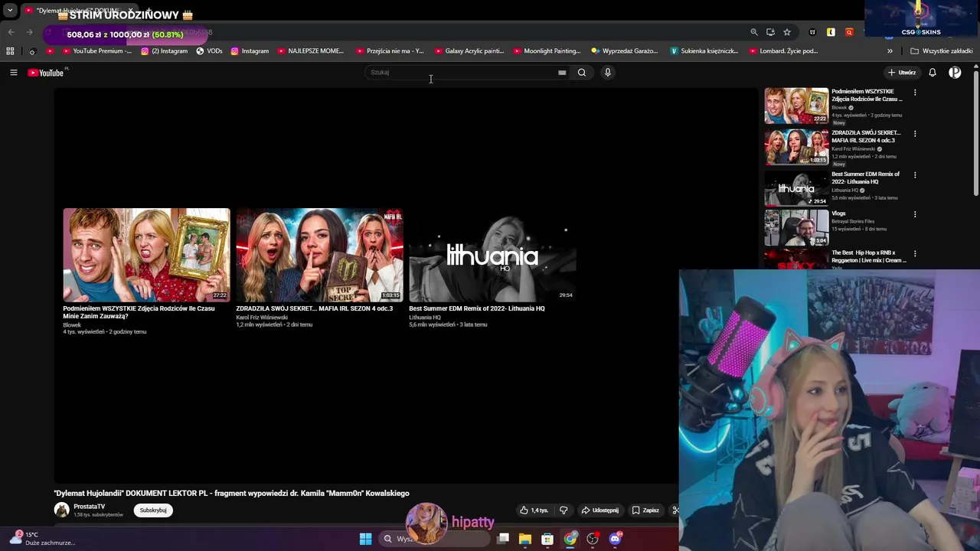Open OBS Studio from the taskbar
980x551 pixels.
[x=593, y=539]
